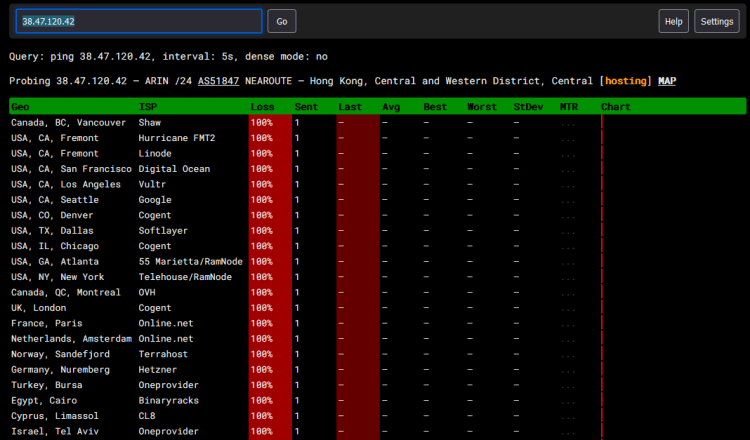Select Canada, QC, Montreal row
Screen dimensions: 750x440
377,292
